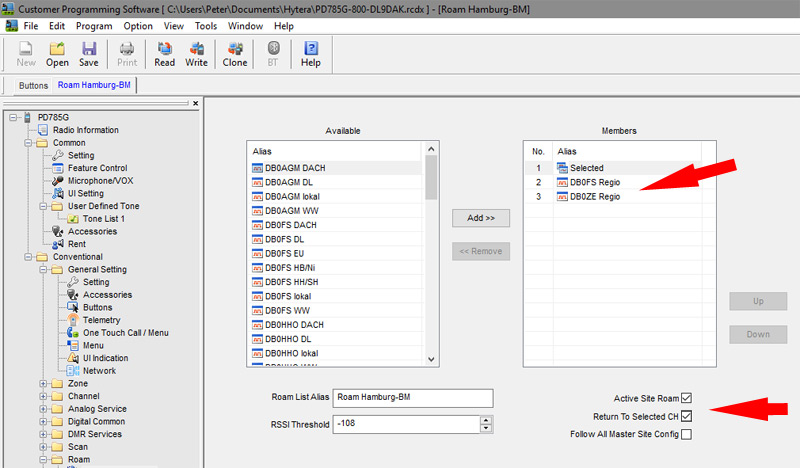Decrease RSSI Threshold with down stepper
This screenshot has height=468, width=800.
click(x=486, y=428)
